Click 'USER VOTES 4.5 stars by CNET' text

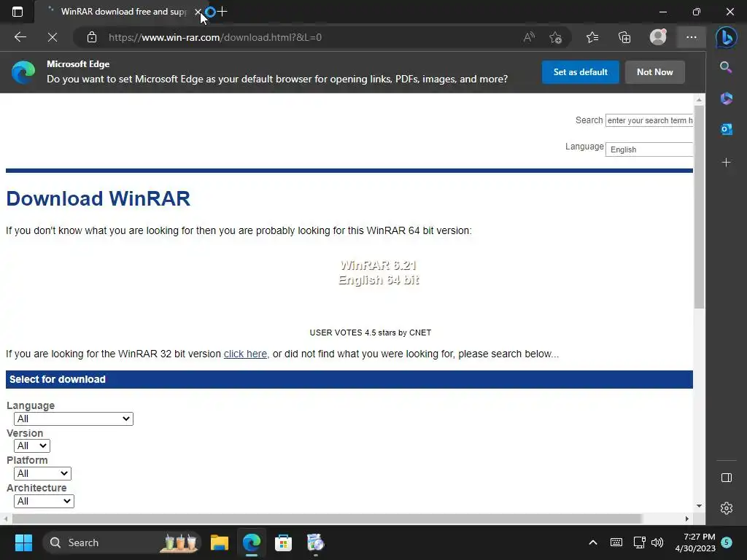tap(370, 332)
